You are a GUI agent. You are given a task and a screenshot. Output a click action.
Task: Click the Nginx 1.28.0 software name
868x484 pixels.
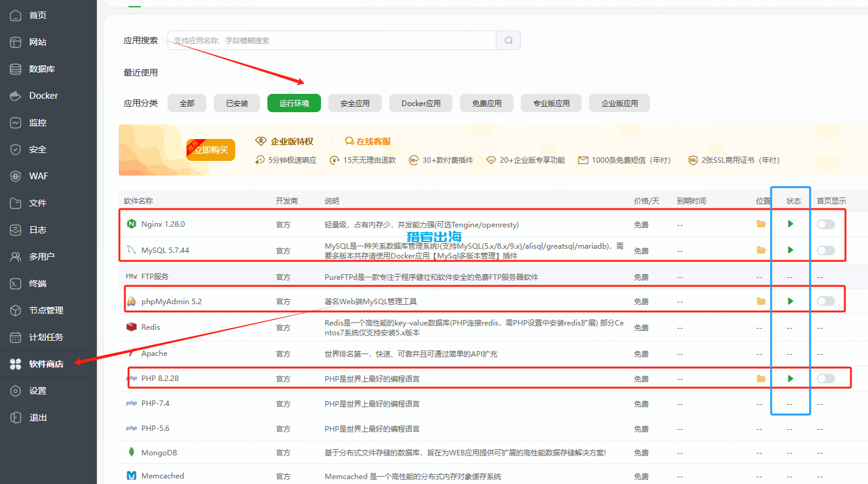[163, 224]
